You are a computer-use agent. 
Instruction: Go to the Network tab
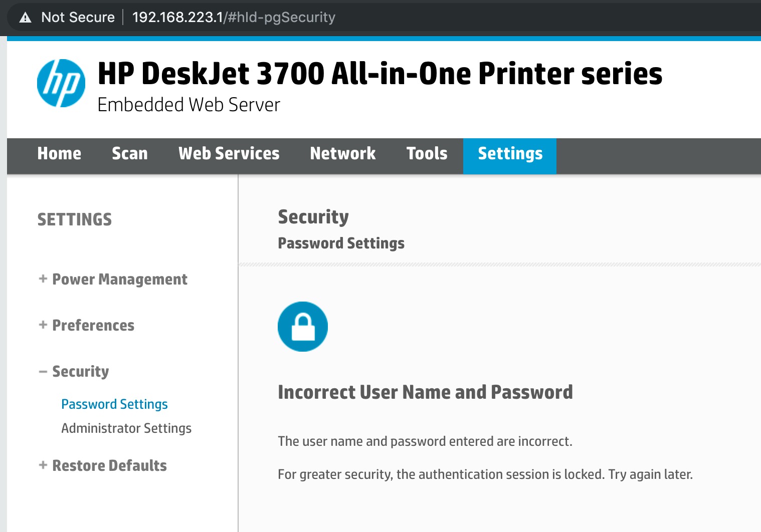(x=343, y=153)
